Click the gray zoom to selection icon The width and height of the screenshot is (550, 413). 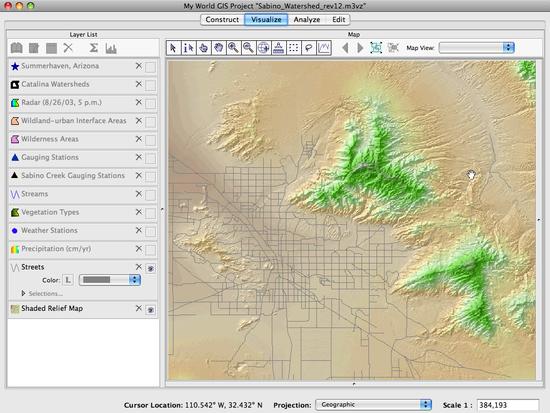pos(393,48)
